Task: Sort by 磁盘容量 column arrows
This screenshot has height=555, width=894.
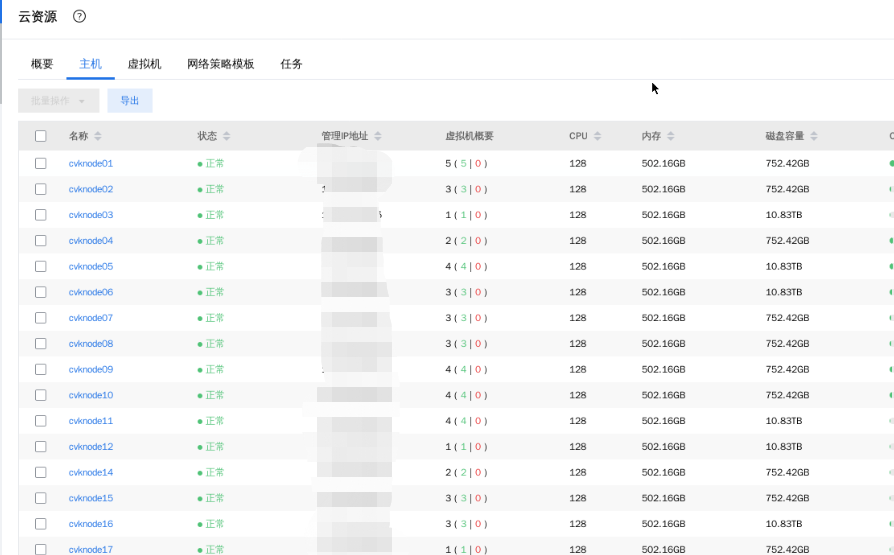Action: point(814,136)
